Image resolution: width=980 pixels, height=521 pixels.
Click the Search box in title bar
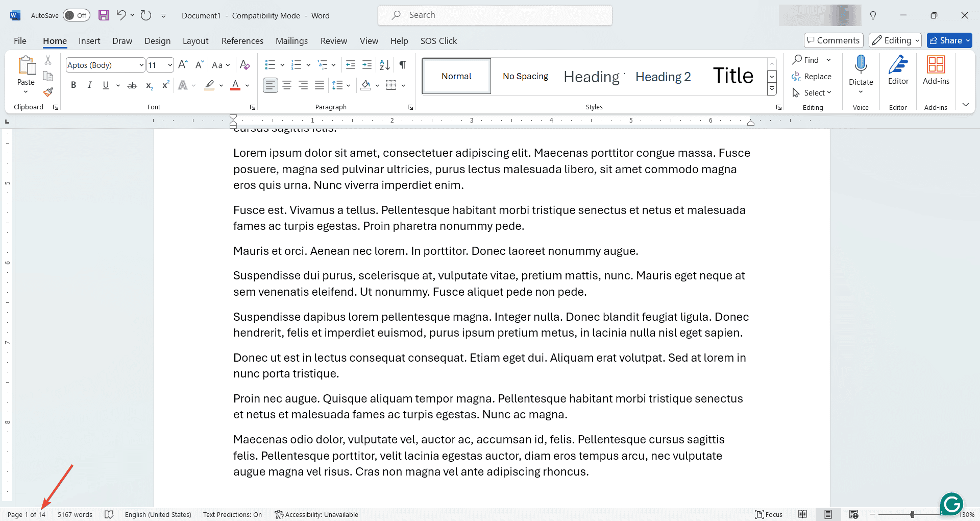tap(495, 15)
